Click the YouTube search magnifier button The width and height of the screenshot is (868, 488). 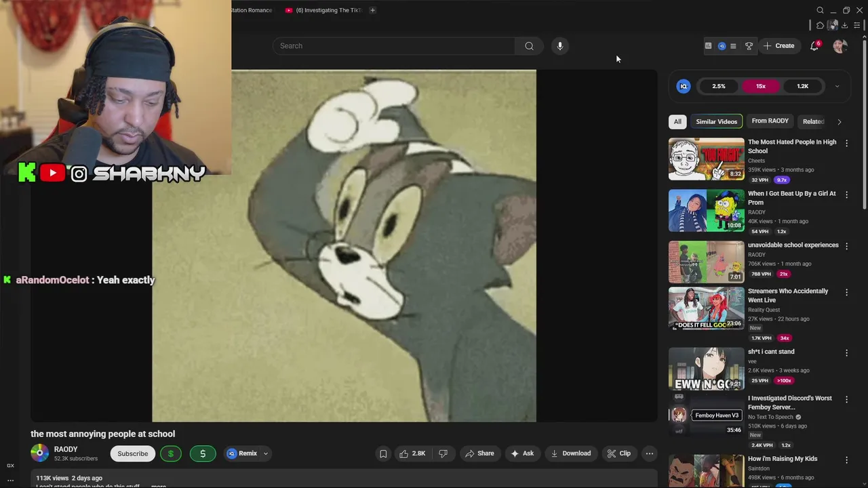(529, 46)
